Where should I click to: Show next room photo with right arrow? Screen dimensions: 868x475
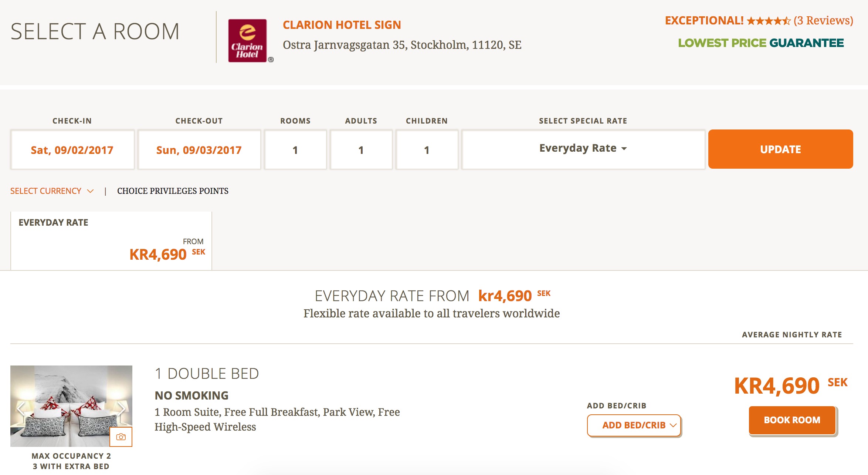pyautogui.click(x=121, y=409)
